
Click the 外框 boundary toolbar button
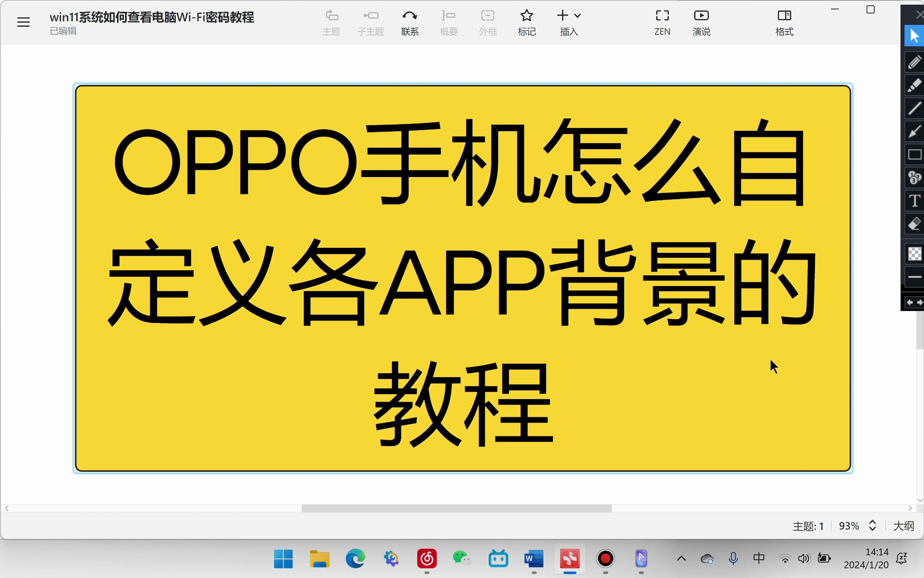(x=488, y=23)
